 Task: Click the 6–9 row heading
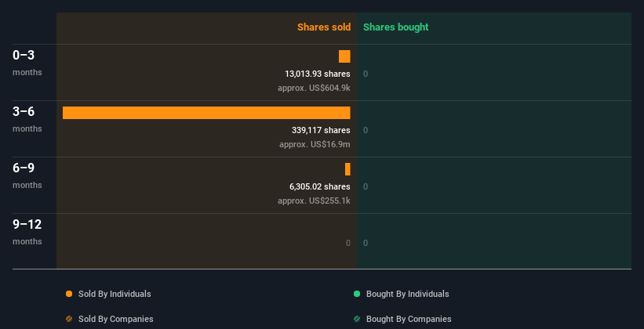pos(24,168)
